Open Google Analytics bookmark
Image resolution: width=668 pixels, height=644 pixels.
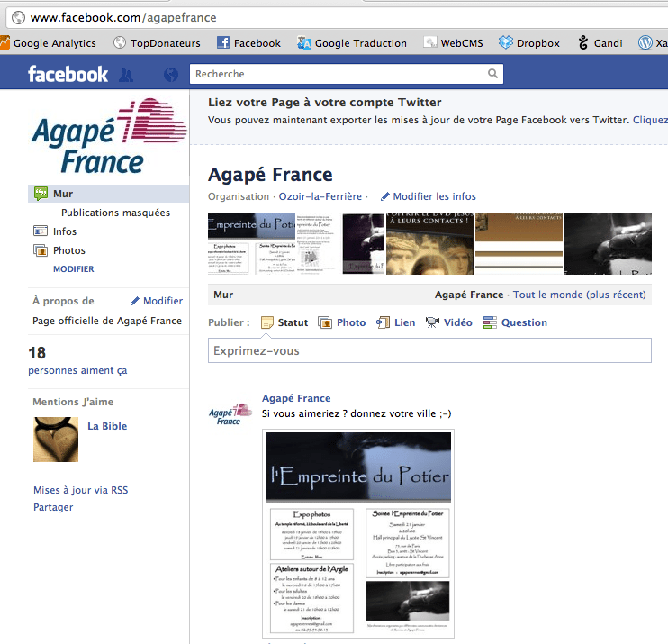[x=48, y=43]
